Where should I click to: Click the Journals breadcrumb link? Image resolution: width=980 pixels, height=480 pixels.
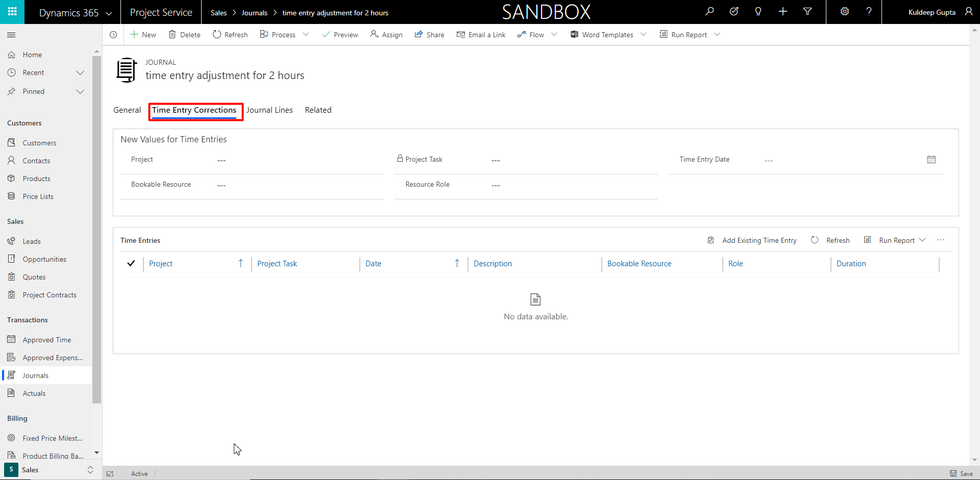[254, 13]
